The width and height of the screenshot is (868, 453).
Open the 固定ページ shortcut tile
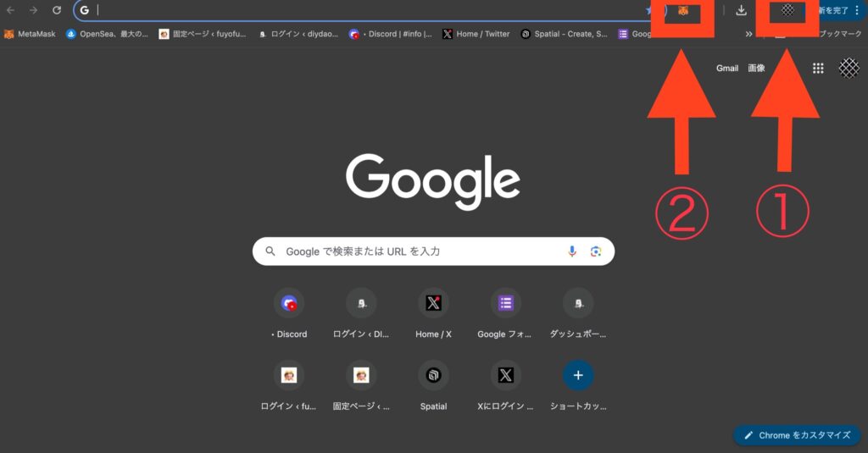coord(361,385)
